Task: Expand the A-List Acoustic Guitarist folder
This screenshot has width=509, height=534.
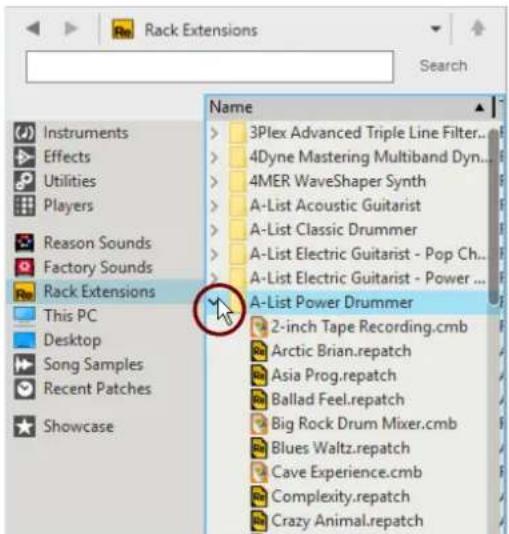Action: 214,206
